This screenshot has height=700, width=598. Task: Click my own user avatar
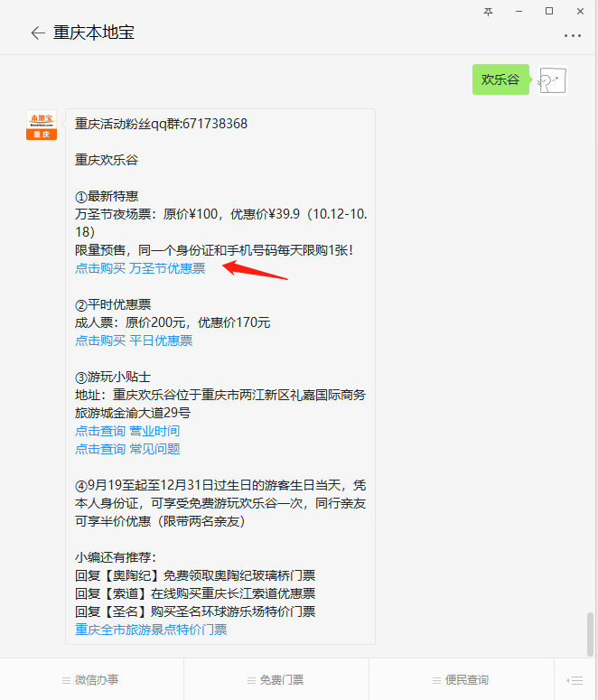[553, 80]
